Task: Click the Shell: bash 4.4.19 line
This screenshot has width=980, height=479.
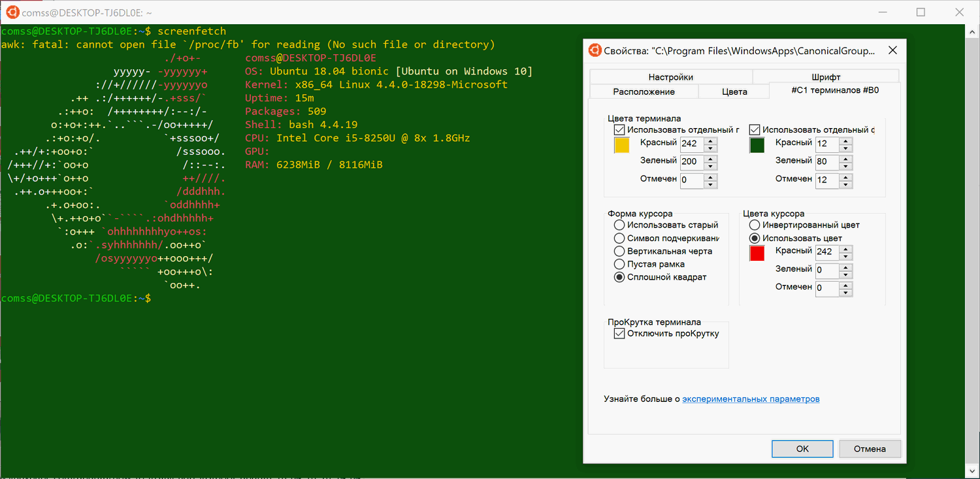Action: tap(301, 125)
